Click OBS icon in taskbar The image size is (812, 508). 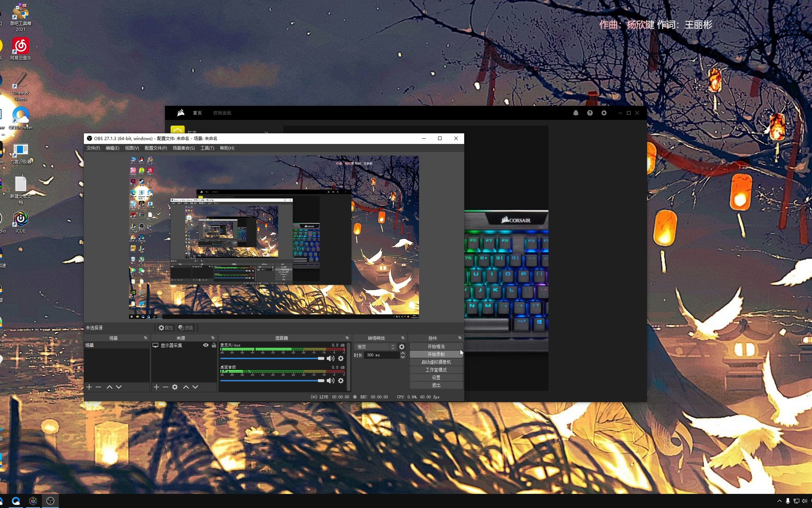[x=50, y=501]
